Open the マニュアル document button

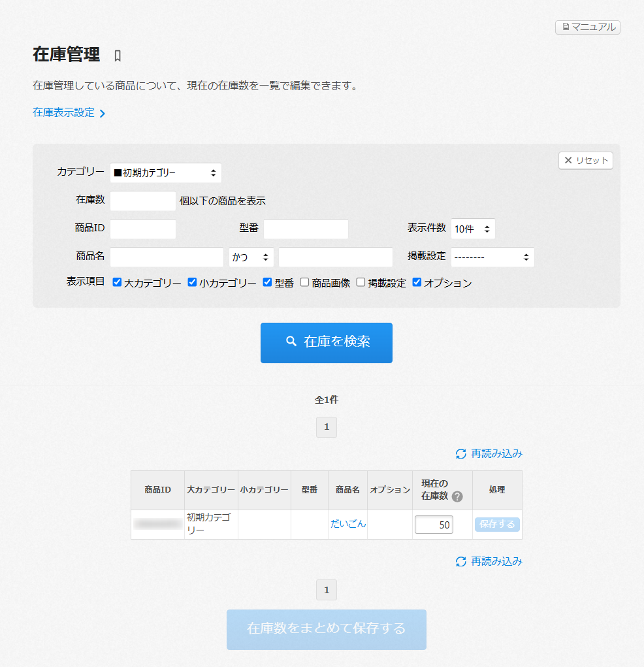587,27
